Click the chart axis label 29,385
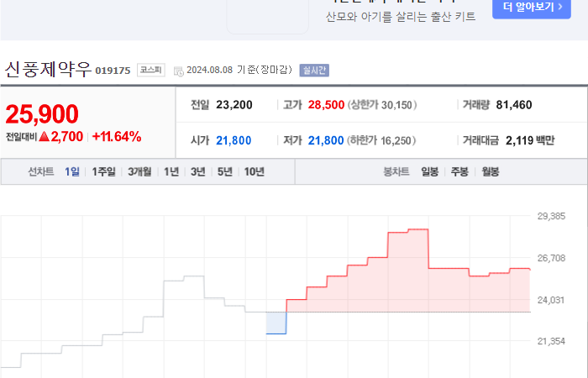The height and width of the screenshot is (378, 588). coord(551,216)
